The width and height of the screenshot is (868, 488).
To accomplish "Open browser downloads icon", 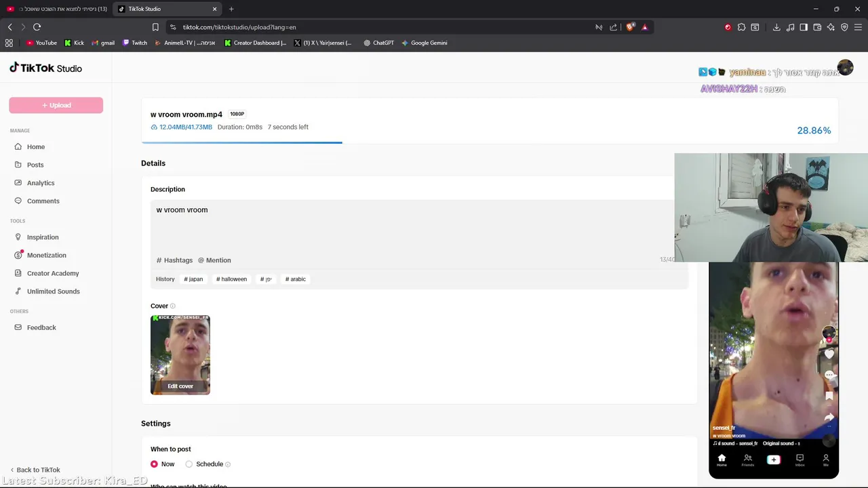I will pos(776,27).
